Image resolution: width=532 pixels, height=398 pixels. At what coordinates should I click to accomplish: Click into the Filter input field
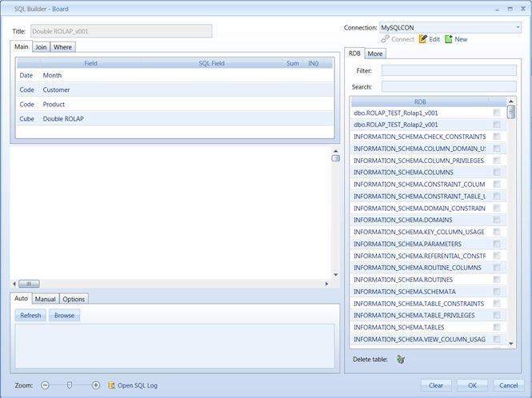tap(449, 71)
